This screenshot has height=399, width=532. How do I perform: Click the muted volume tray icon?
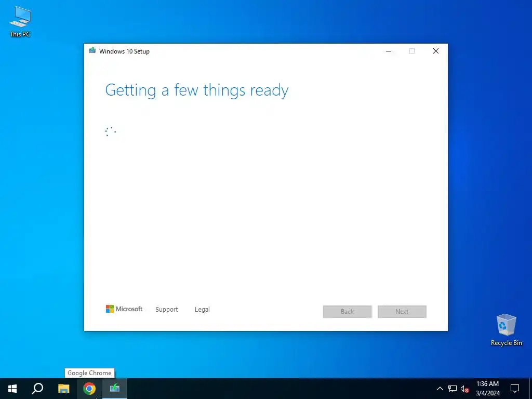coord(464,389)
